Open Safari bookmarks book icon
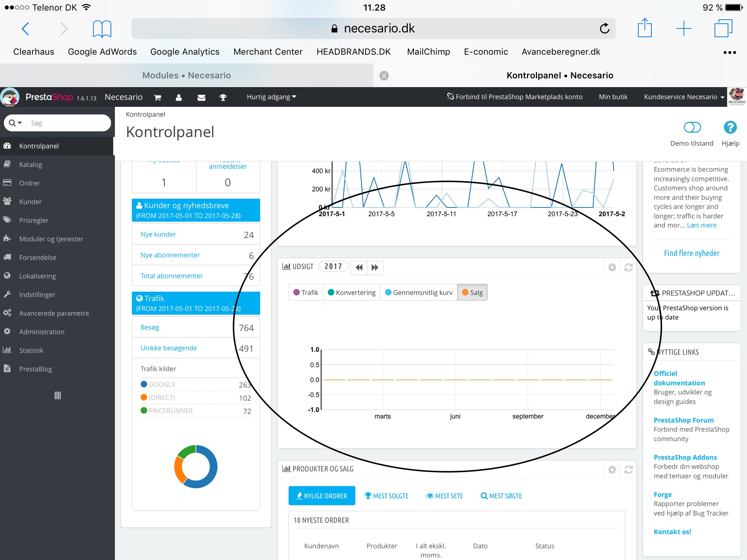The height and width of the screenshot is (560, 747). pos(102,29)
